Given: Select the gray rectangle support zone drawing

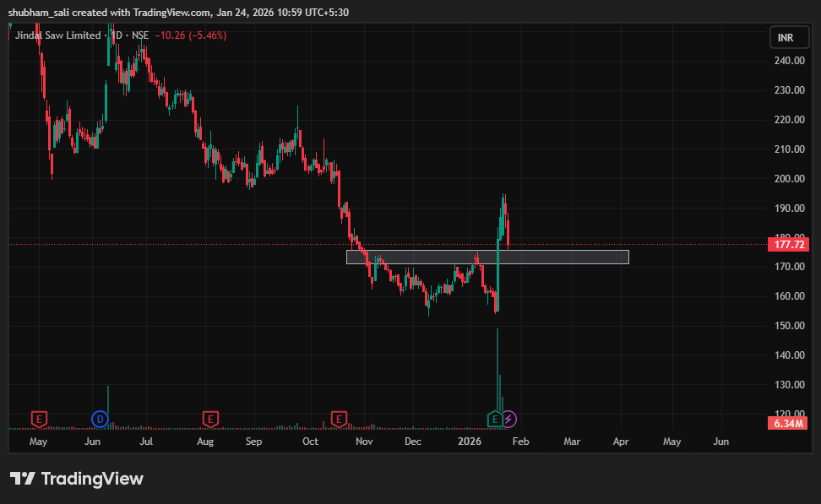Looking at the screenshot, I should click(487, 257).
